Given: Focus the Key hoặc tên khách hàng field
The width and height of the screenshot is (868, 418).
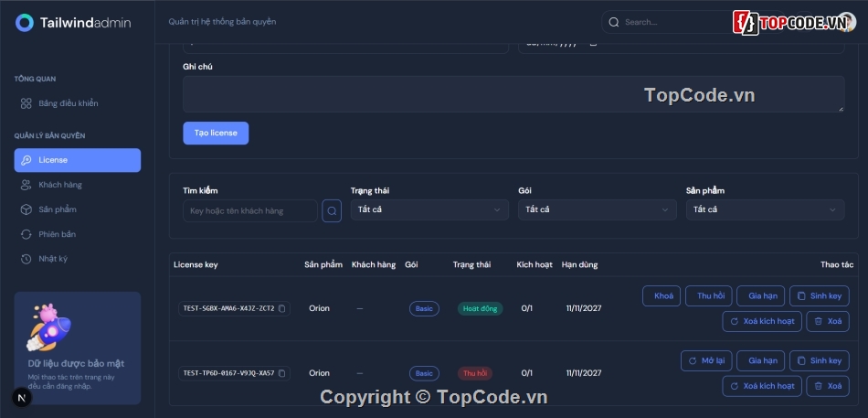Looking at the screenshot, I should tap(250, 211).
